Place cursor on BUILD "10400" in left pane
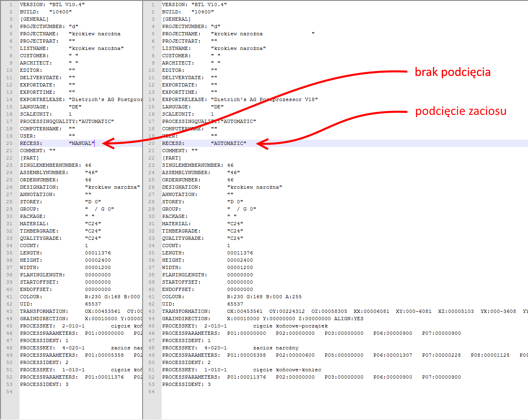Image resolution: width=528 pixels, height=420 pixels. pyautogui.click(x=61, y=12)
